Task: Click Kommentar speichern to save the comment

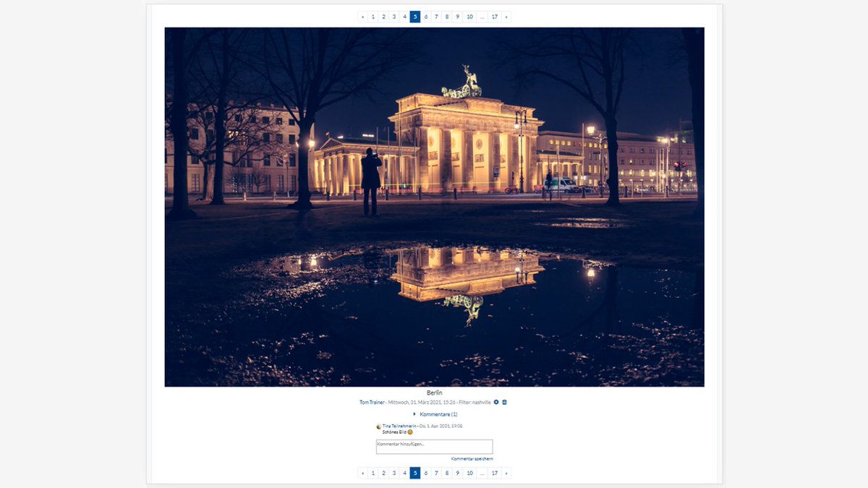Action: tap(472, 458)
